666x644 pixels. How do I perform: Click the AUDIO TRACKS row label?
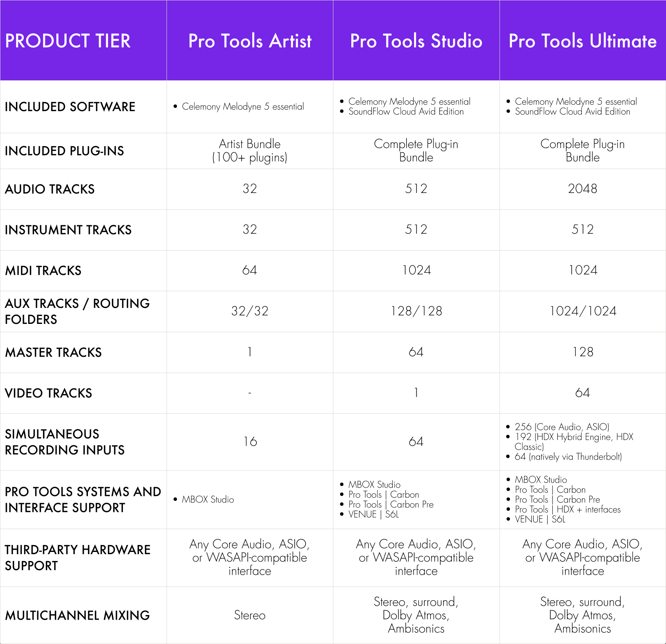50,189
